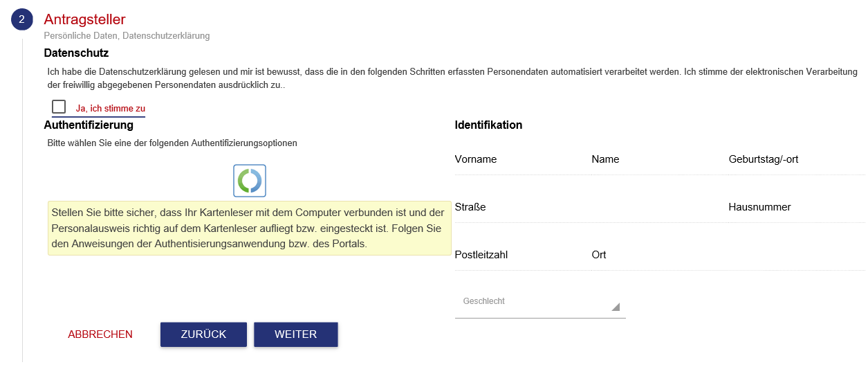Click the AusweisApp authentication option icon
The width and height of the screenshot is (868, 367).
pyautogui.click(x=250, y=181)
